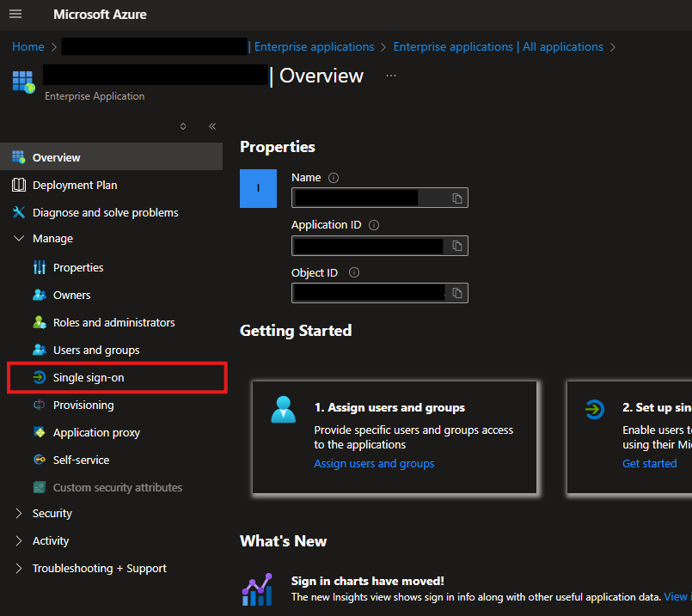This screenshot has width=692, height=616.
Task: Open Enterprise applications breadcrumb link
Action: pos(314,46)
